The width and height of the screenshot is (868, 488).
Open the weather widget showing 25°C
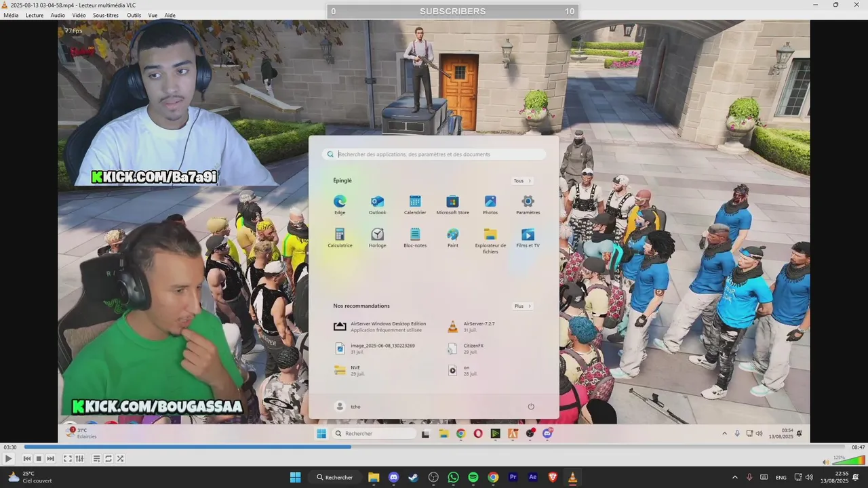28,477
